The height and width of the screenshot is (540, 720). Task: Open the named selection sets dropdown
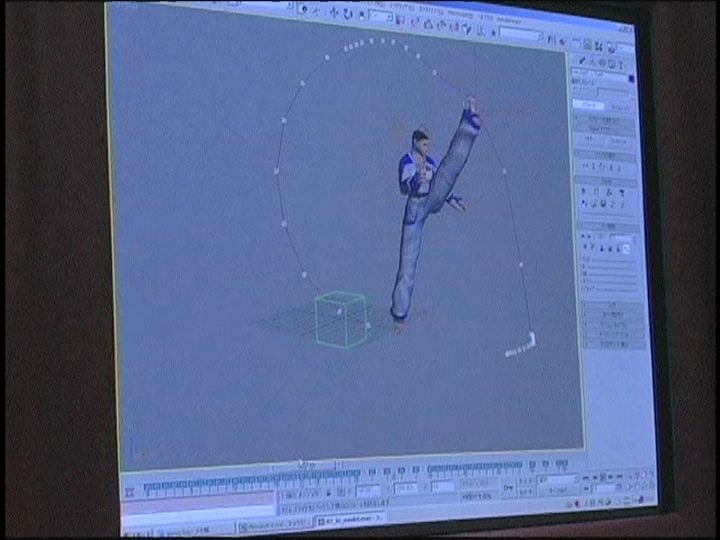(521, 34)
